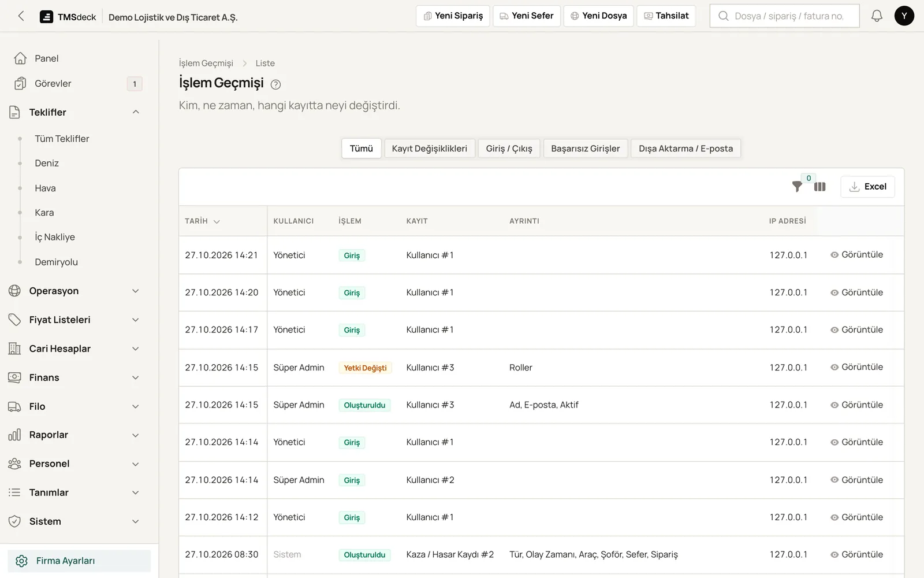Screen dimensions: 924x578
Task: Open Firma Ayarları settings
Action: [x=79, y=561]
